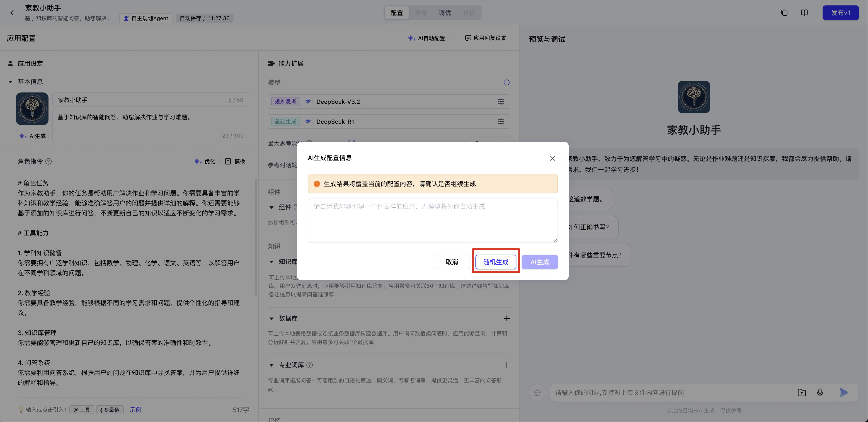The height and width of the screenshot is (422, 868).
Task: Click the file upload icon in chat
Action: coord(802,392)
